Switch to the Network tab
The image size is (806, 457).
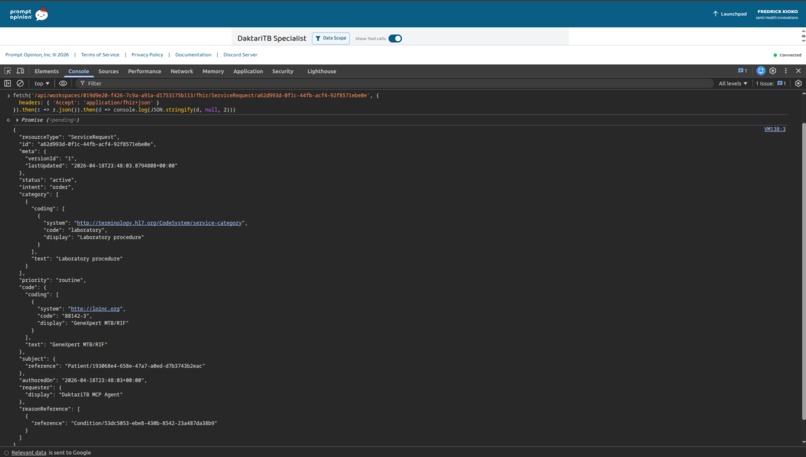(x=182, y=71)
